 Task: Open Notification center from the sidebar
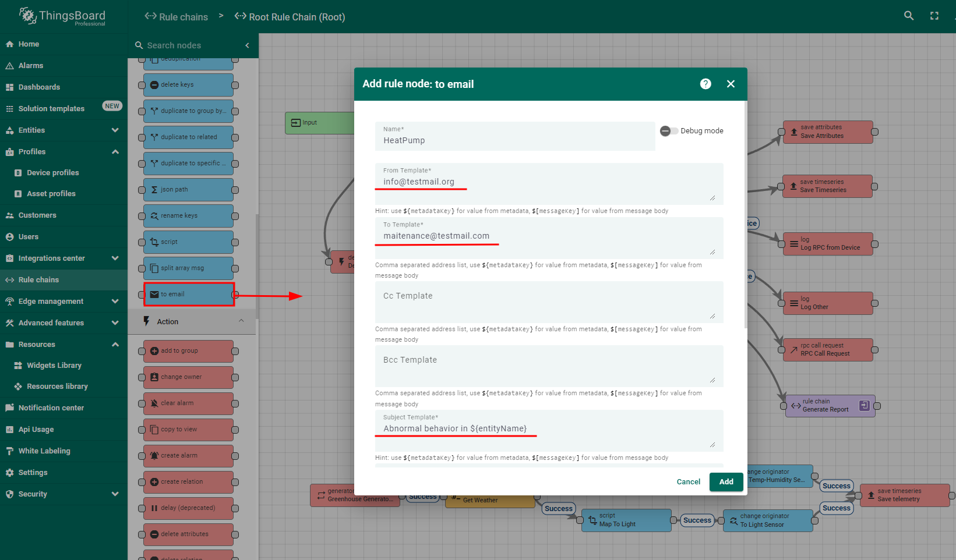coord(51,408)
